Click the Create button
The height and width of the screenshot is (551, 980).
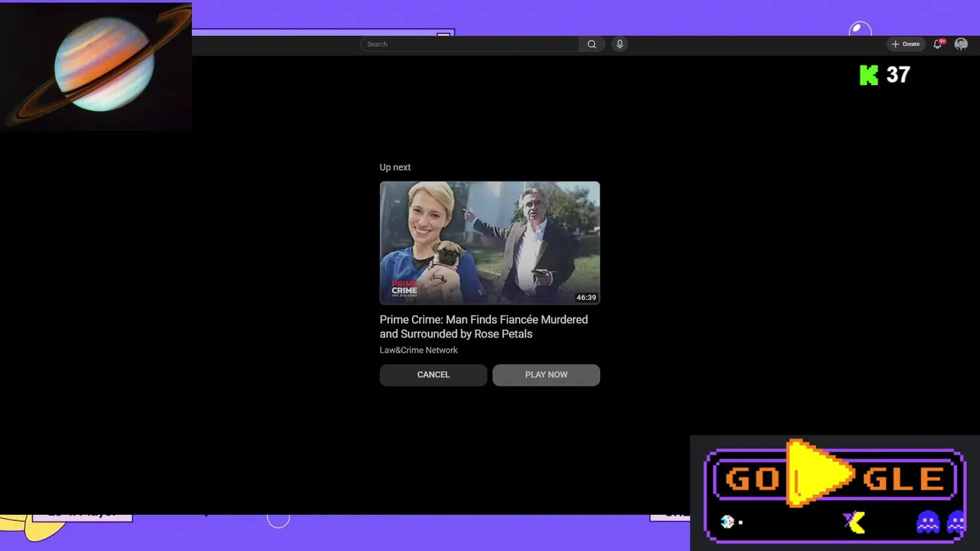(x=906, y=44)
